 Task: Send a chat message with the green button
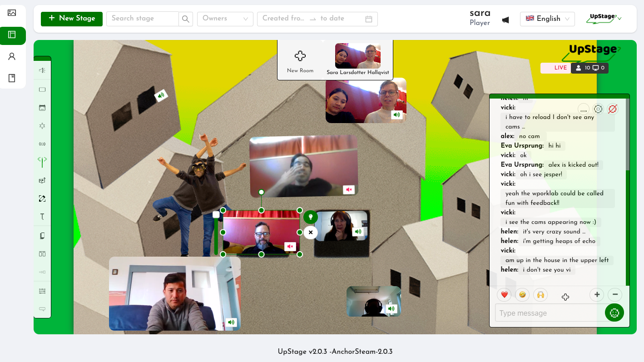tap(614, 312)
